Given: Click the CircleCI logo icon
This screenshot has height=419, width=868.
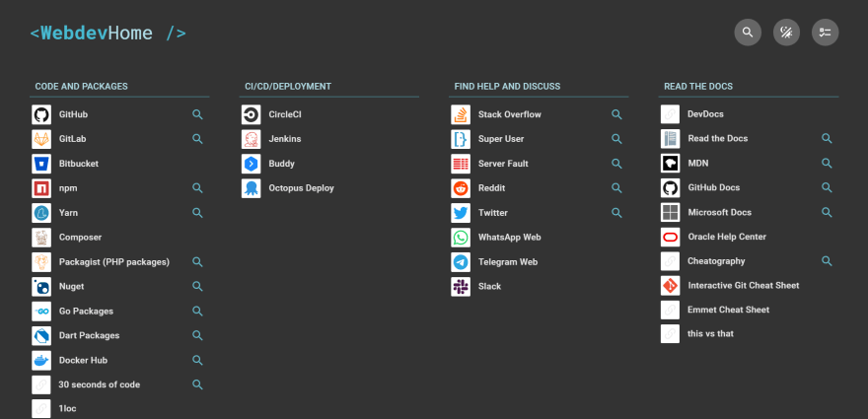Looking at the screenshot, I should point(251,114).
